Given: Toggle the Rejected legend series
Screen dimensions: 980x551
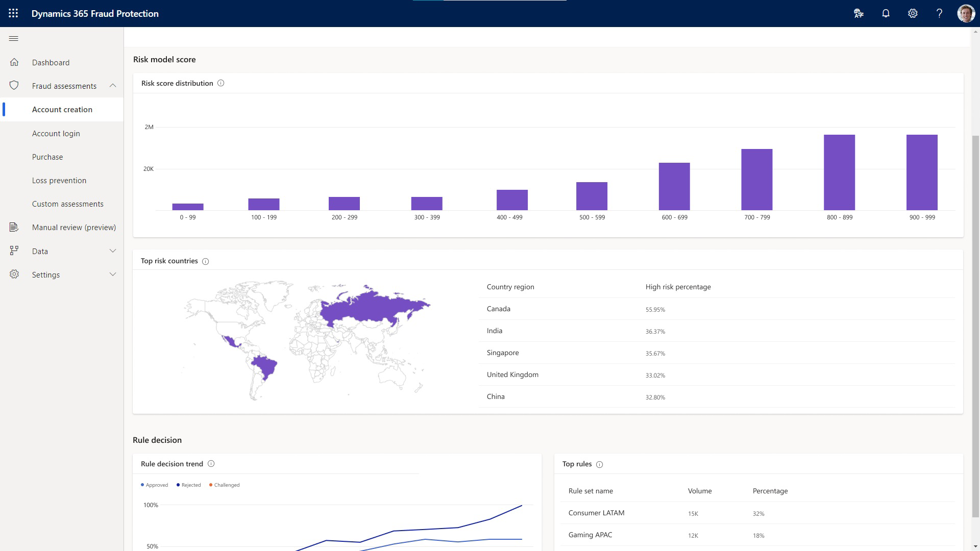Looking at the screenshot, I should click(189, 485).
